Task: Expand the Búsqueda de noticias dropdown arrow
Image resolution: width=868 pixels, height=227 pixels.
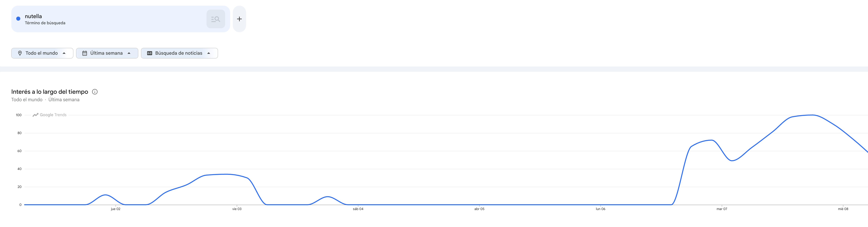Action: pos(209,53)
